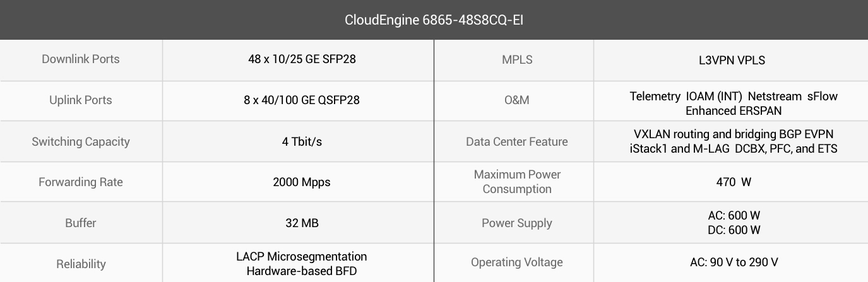This screenshot has width=868, height=282.
Task: Select the Uplink Ports label cell
Action: (81, 100)
